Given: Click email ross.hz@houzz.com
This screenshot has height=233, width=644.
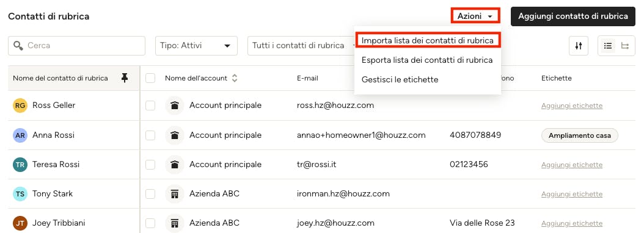Looking at the screenshot, I should click(335, 106).
